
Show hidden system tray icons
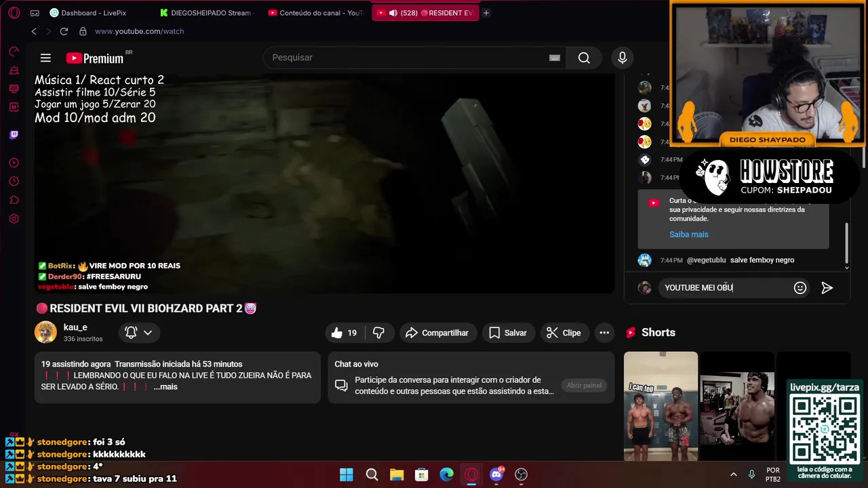point(733,474)
